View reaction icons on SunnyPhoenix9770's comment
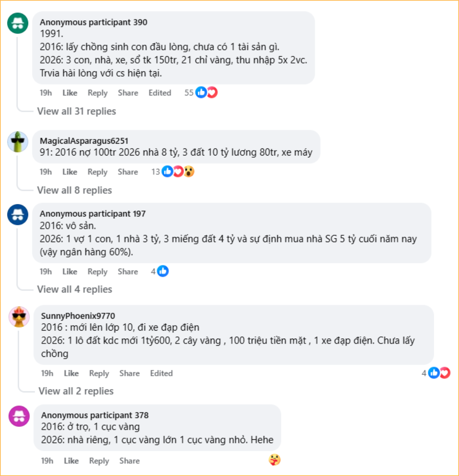Image resolution: width=459 pixels, height=476 pixels. (x=439, y=373)
